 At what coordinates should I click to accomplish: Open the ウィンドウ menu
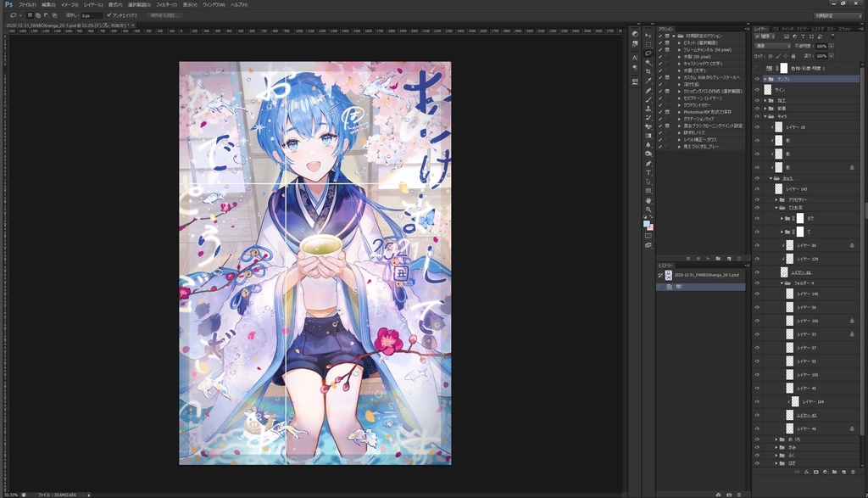point(214,4)
